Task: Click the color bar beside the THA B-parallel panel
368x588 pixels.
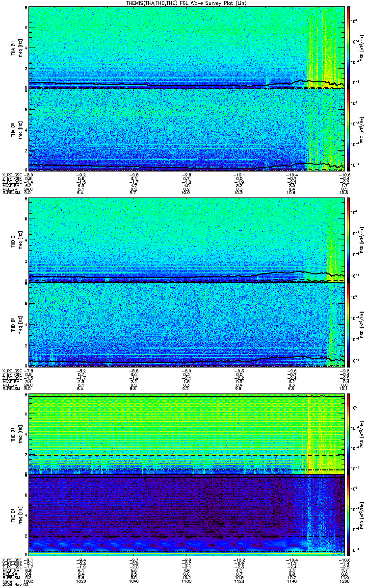Action: click(x=349, y=130)
